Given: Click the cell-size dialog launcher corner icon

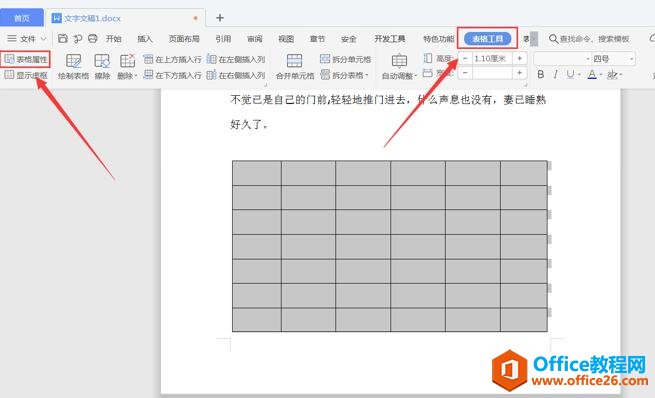Looking at the screenshot, I should point(526,85).
